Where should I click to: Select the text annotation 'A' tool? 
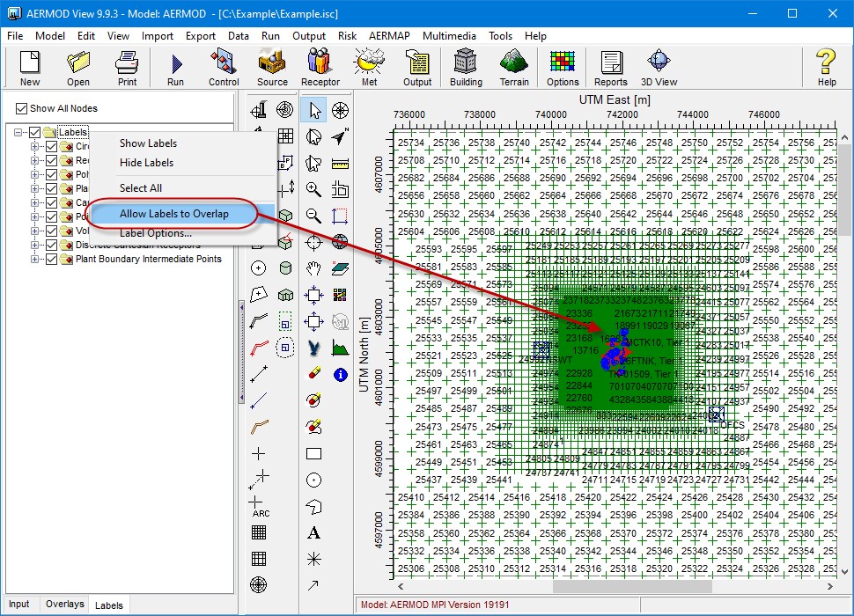[x=313, y=532]
